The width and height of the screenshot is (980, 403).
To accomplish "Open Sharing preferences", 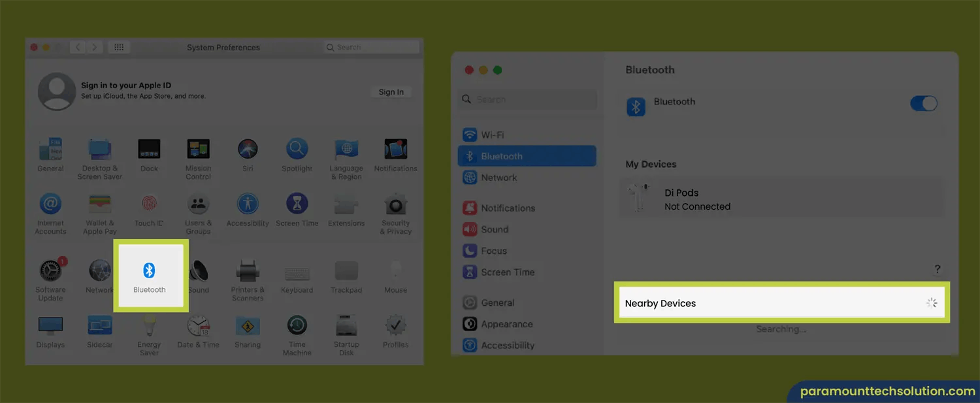I will point(248,331).
